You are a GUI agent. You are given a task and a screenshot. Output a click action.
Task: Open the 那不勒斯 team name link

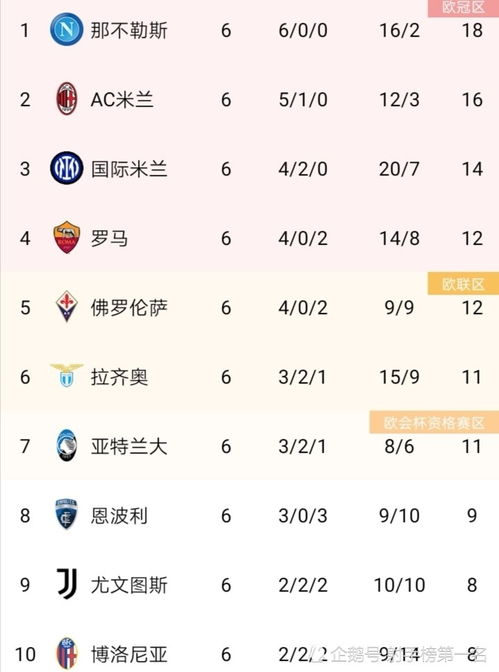[129, 30]
